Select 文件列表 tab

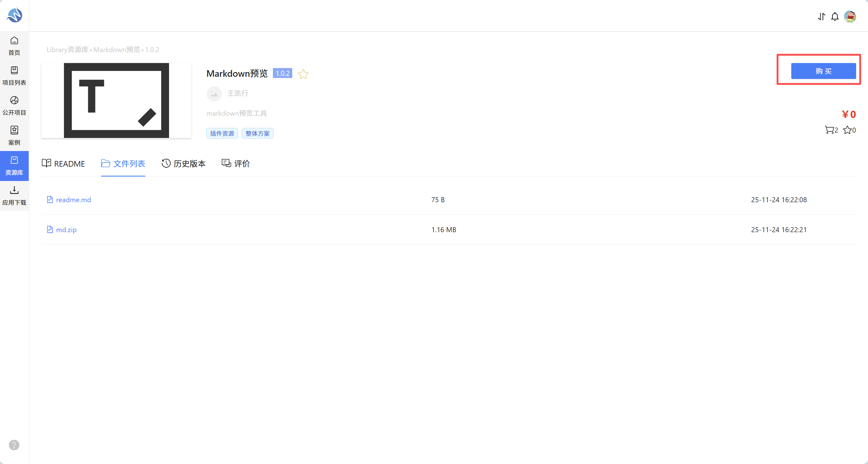tap(123, 164)
